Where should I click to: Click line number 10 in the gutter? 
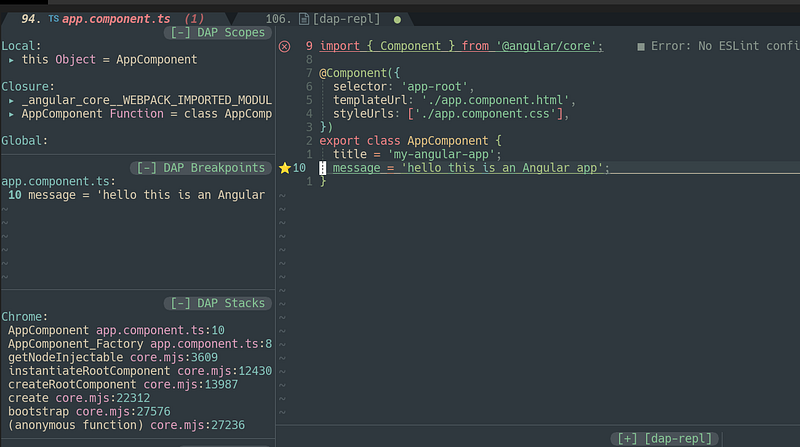pos(299,168)
